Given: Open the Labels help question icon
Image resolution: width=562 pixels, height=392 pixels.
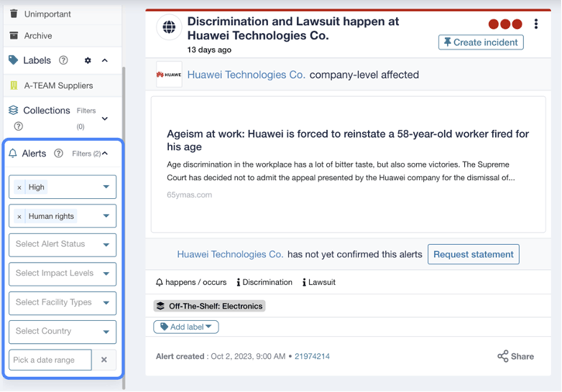Looking at the screenshot, I should pos(63,60).
